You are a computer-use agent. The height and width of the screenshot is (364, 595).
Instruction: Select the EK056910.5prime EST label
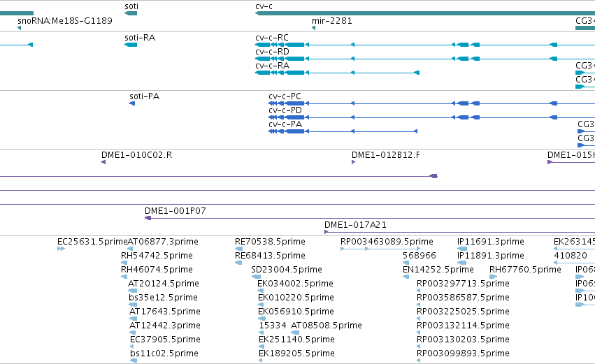(x=296, y=312)
